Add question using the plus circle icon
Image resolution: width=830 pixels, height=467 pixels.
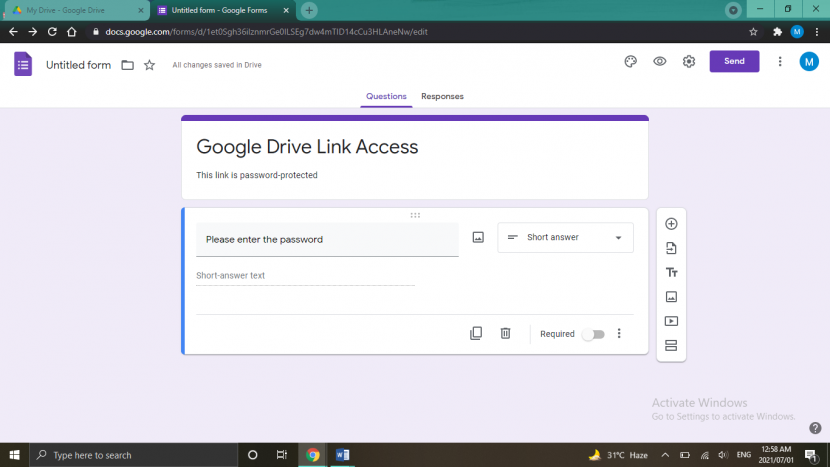pyautogui.click(x=671, y=224)
